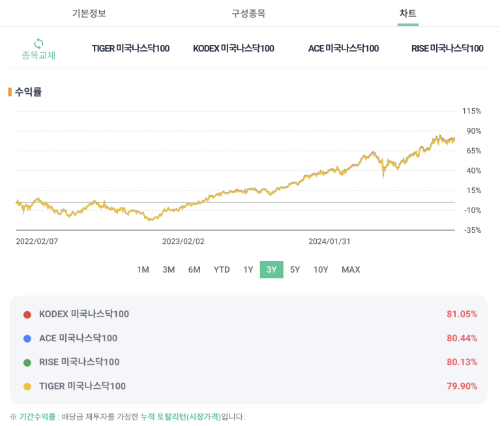The image size is (504, 426).
Task: Click the 기간수익률 footnote term
Action: click(37, 417)
